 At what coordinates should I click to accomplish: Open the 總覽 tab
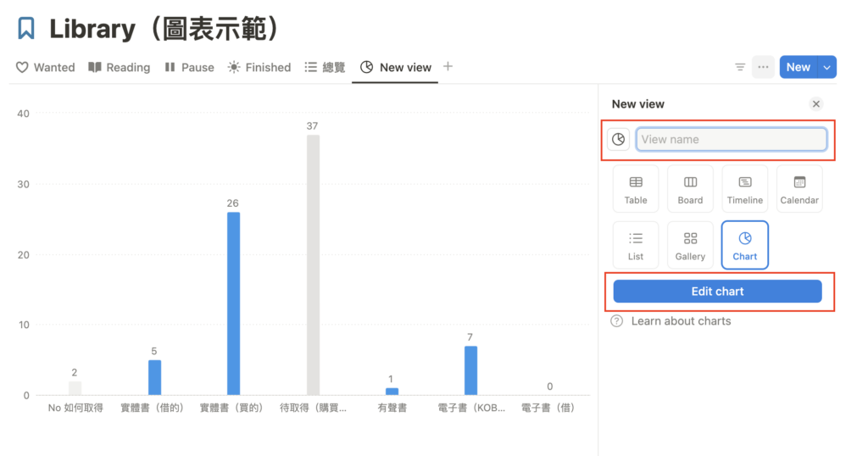click(325, 67)
